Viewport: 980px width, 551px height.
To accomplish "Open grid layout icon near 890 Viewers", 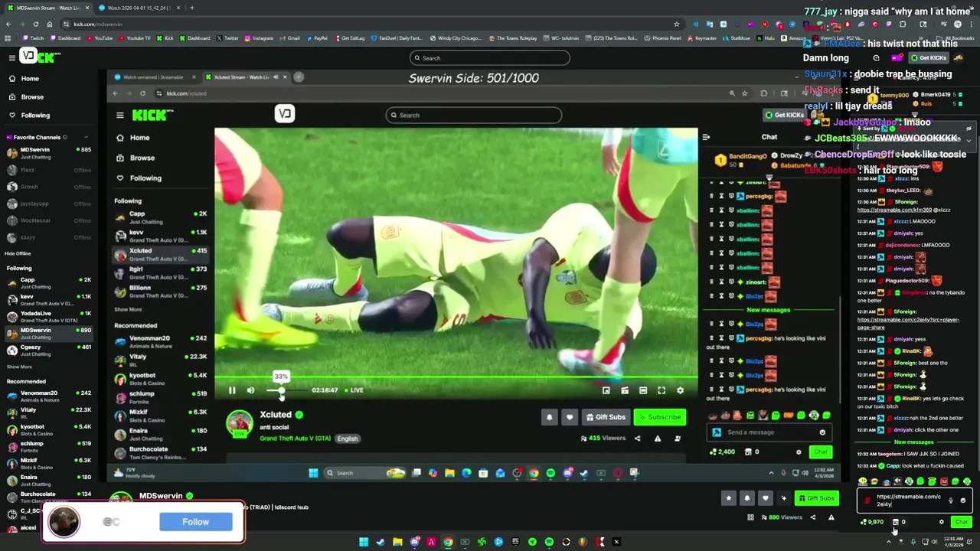I will pos(750,517).
